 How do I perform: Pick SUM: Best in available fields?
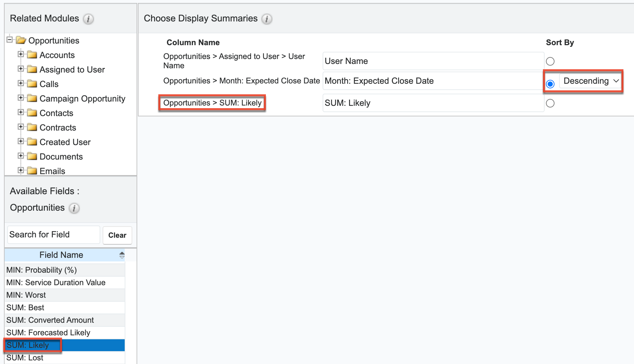tap(25, 308)
